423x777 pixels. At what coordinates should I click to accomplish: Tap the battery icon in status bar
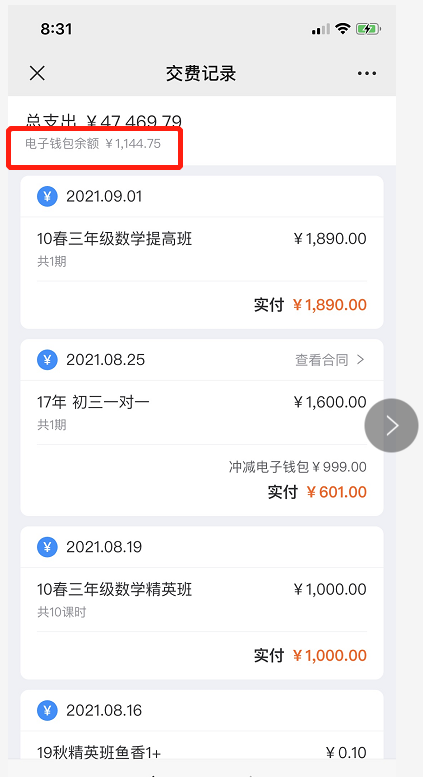coord(368,29)
